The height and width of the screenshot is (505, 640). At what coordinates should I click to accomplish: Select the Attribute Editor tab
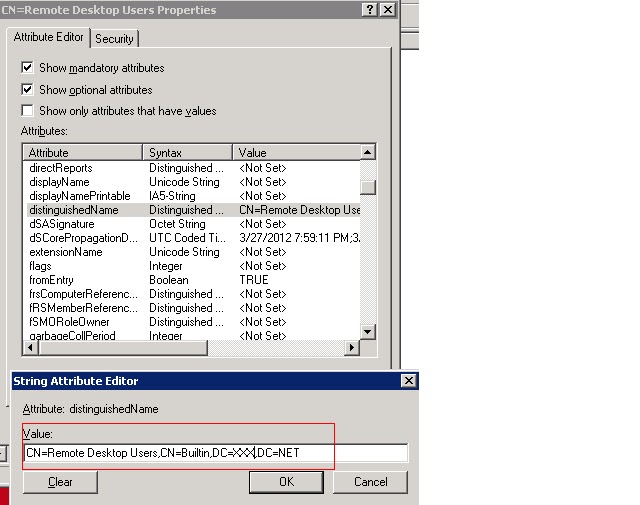47,37
